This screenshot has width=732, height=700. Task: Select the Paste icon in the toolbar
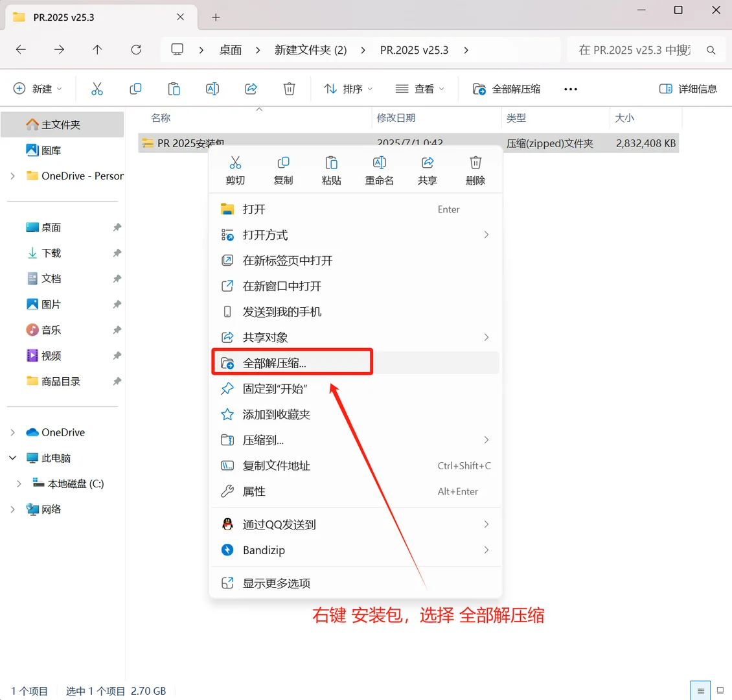(174, 88)
